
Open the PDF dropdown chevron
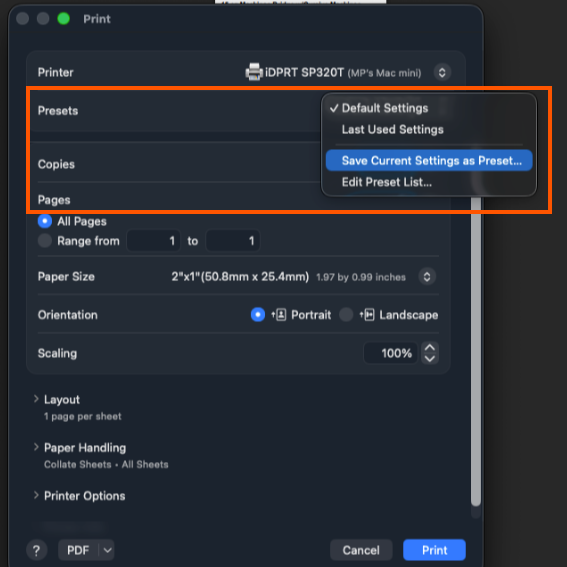[107, 550]
